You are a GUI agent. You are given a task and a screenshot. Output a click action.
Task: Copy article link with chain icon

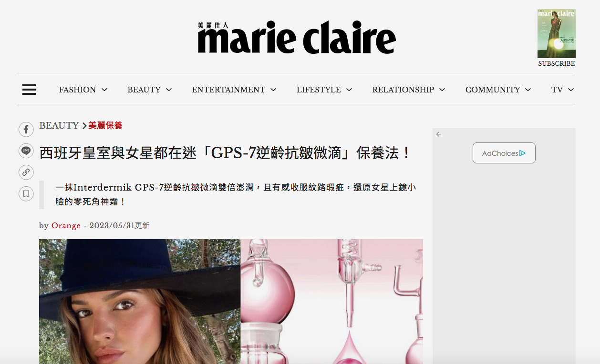[x=26, y=172]
